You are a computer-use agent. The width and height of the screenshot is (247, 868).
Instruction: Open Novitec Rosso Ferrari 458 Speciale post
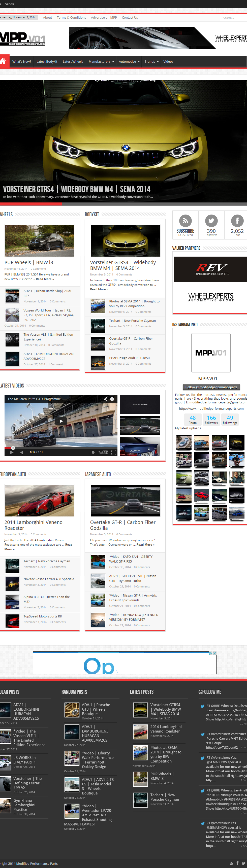click(x=49, y=579)
